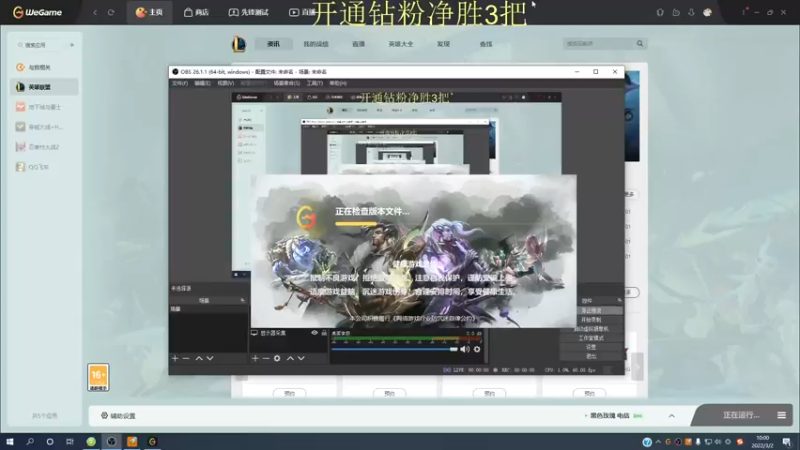The image size is (800, 450).
Task: Add a source with the OBS sources plus
Action: 255,359
